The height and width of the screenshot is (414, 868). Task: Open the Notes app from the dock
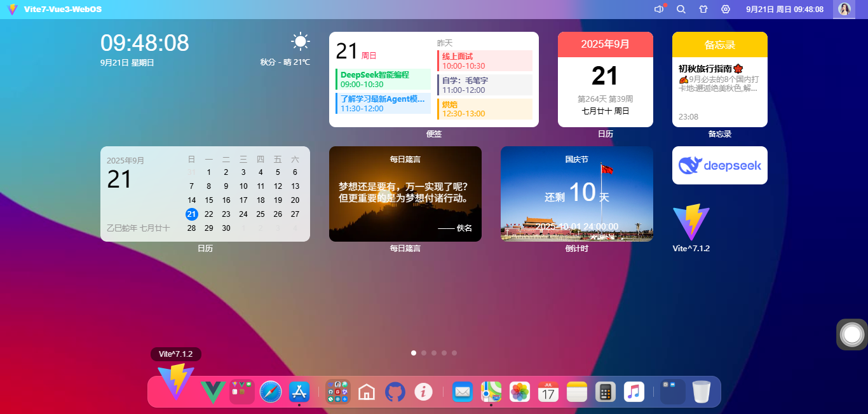pos(577,392)
